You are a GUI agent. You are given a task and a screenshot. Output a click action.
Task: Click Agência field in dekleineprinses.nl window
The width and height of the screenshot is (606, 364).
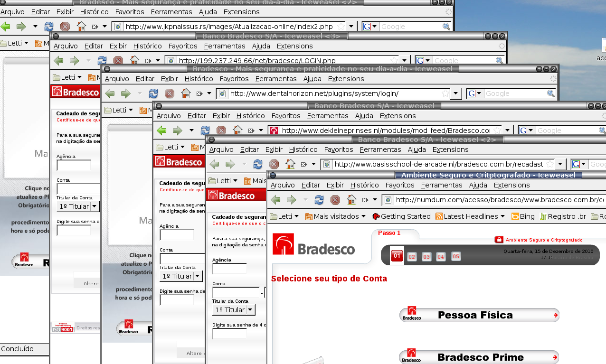[x=177, y=235]
